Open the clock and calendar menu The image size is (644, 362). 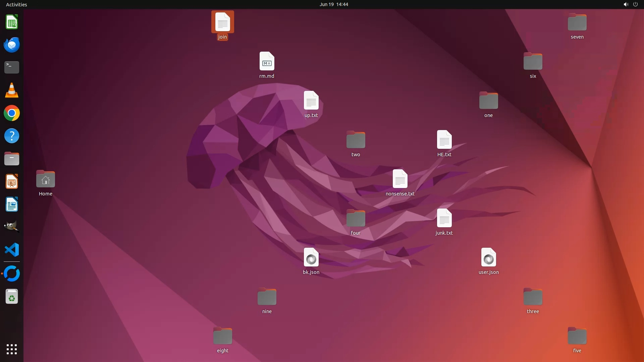point(333,4)
